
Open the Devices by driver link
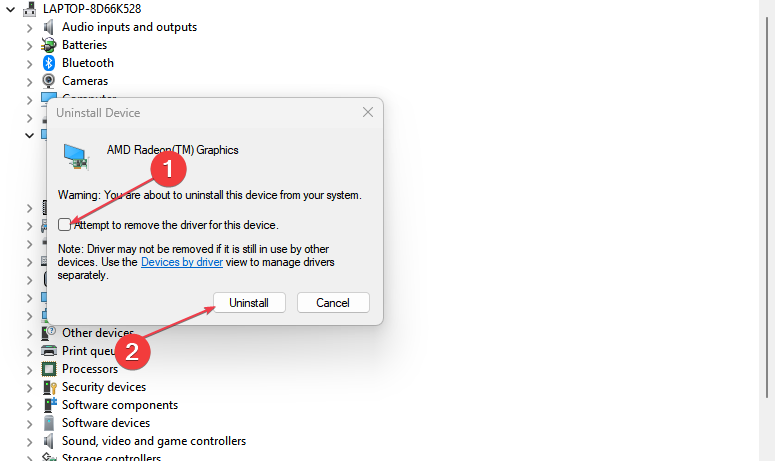182,262
